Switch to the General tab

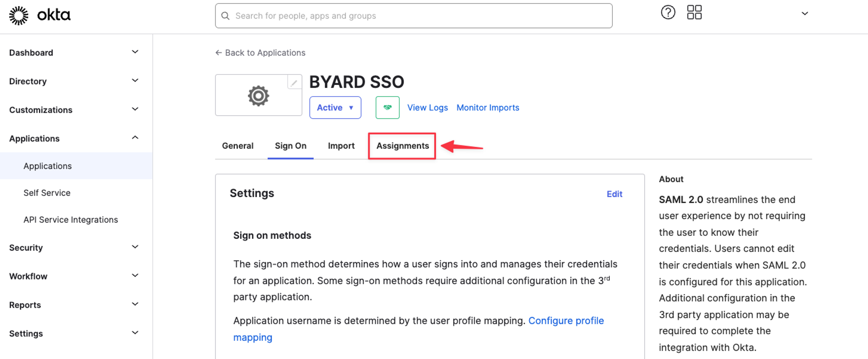tap(237, 146)
